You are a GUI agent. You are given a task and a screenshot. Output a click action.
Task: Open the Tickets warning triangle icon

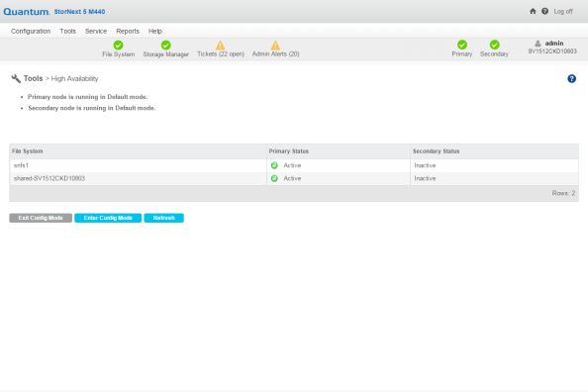click(220, 45)
